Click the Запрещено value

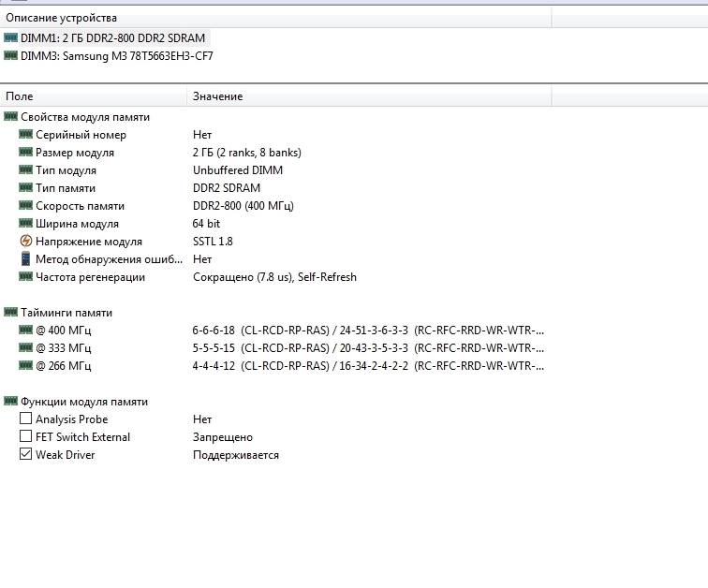point(223,437)
